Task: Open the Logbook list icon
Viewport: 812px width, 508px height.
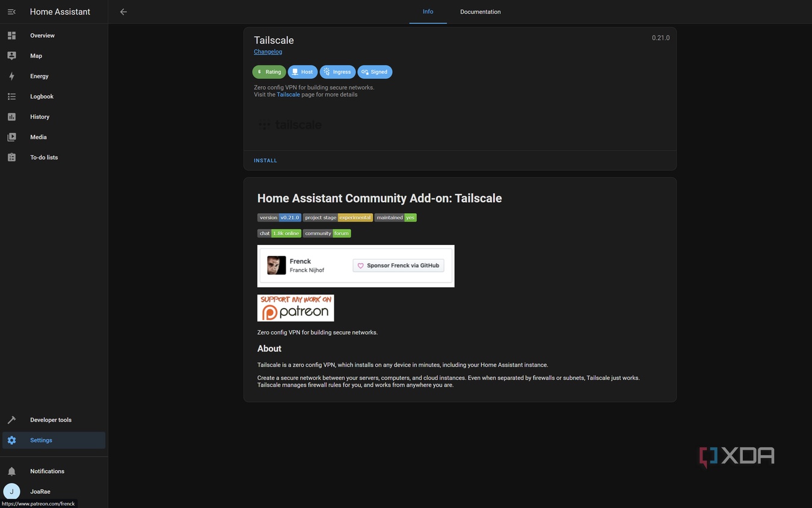Action: pos(11,96)
